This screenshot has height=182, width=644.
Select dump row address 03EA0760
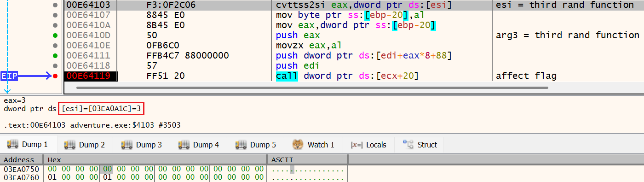pos(21,177)
